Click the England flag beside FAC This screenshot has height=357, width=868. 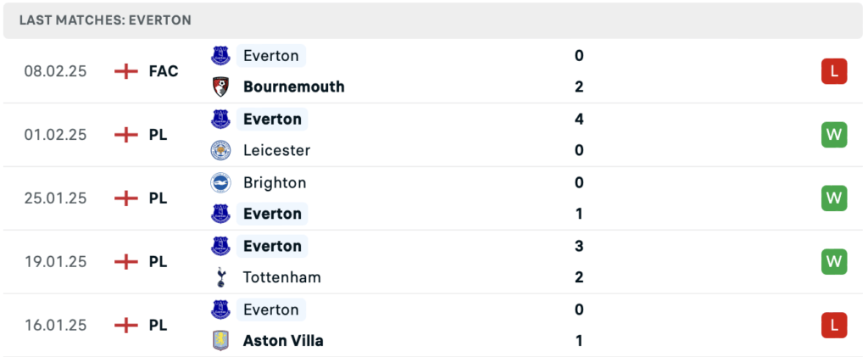point(125,71)
